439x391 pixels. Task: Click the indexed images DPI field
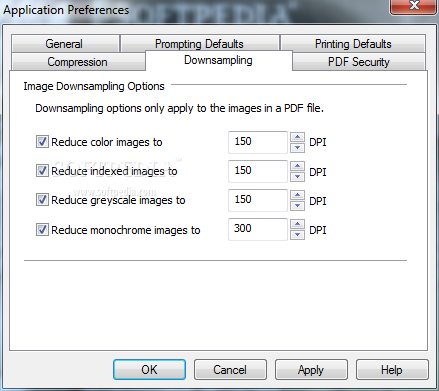click(x=258, y=171)
